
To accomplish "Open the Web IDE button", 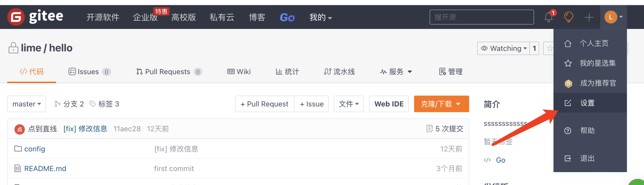I will click(x=389, y=104).
